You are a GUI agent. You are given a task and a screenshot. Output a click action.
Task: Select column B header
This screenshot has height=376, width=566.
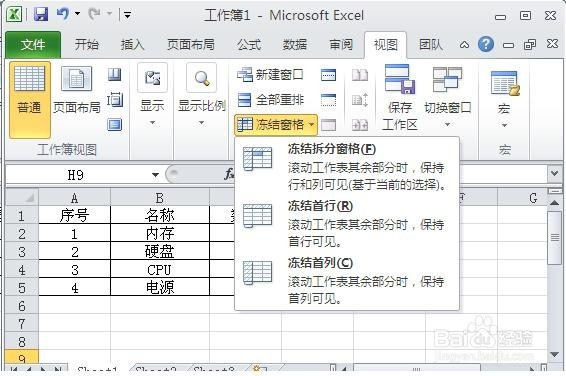(160, 198)
